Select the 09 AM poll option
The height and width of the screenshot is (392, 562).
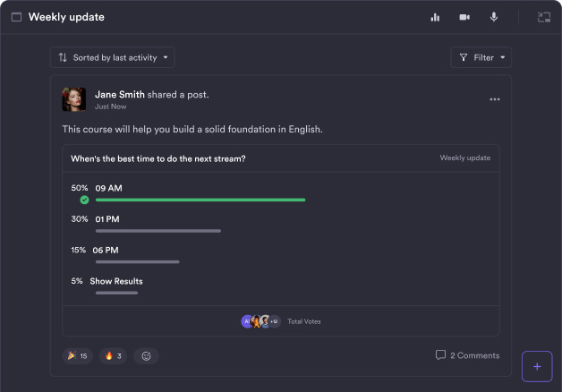108,188
